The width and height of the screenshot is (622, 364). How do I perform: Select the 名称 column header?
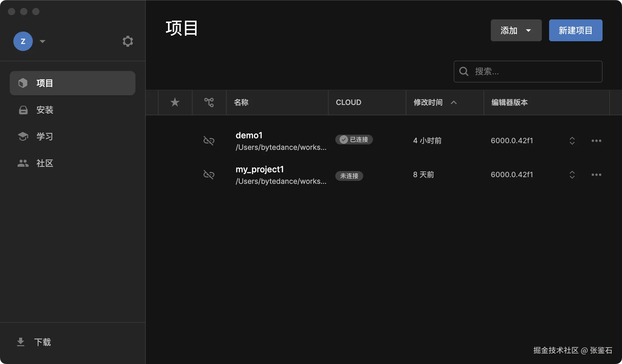click(x=241, y=102)
